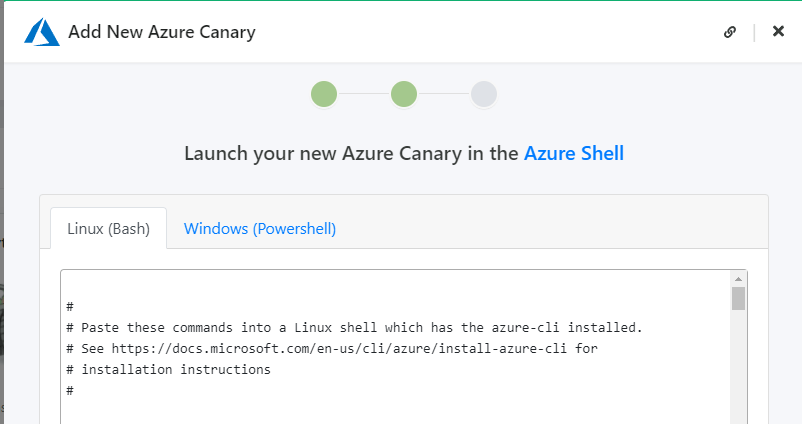Click the Azure logo icon
Image resolution: width=802 pixels, height=424 pixels.
click(x=42, y=31)
